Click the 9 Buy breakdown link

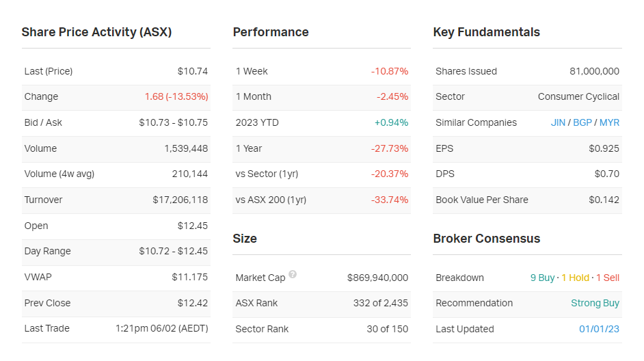click(542, 278)
